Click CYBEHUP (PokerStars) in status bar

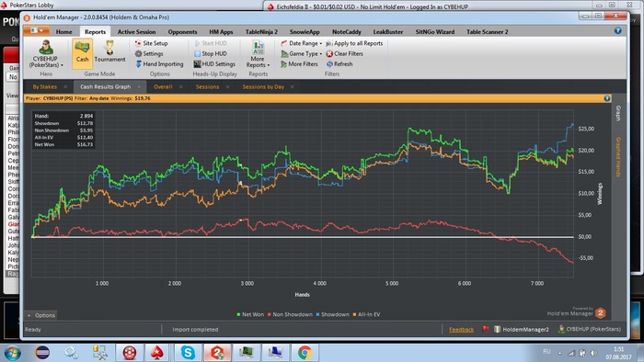(590, 329)
